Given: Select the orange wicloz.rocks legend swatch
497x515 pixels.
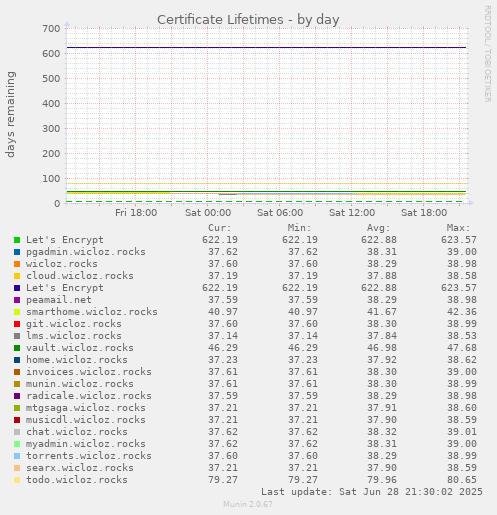Looking at the screenshot, I should [x=17, y=264].
